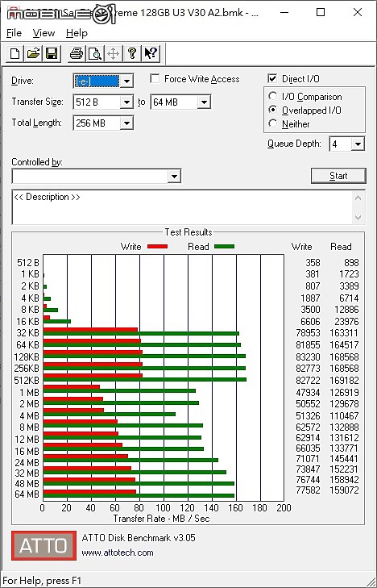Open the Transfer Size start dropdown 512 B
377x588 pixels.
click(x=127, y=102)
